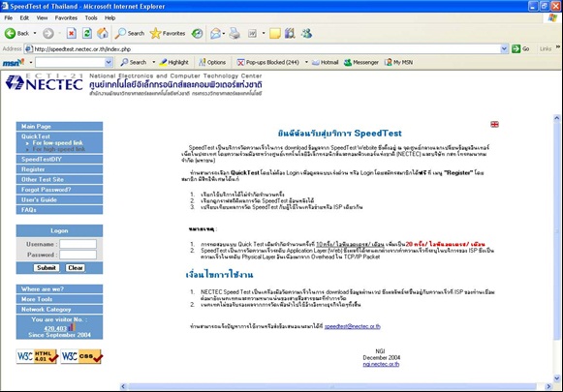The image size is (563, 392).
Task: Print the page with printer icon
Action: pyautogui.click(x=235, y=33)
